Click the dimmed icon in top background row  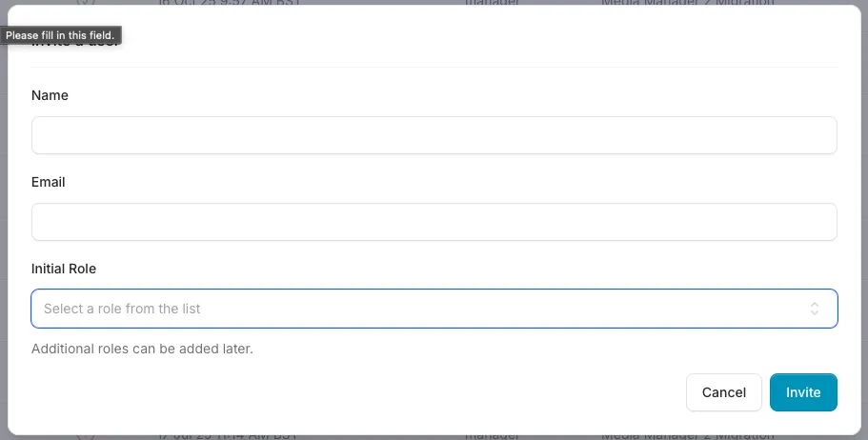coord(86,3)
